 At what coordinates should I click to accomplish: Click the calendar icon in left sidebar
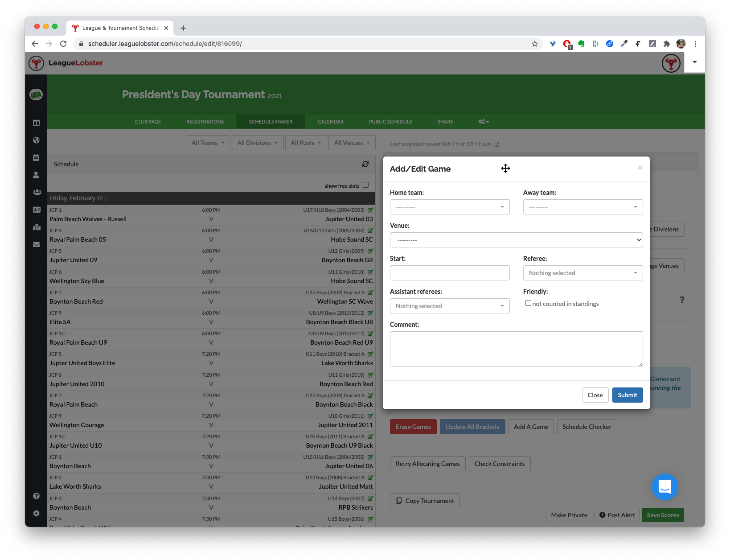(x=36, y=157)
